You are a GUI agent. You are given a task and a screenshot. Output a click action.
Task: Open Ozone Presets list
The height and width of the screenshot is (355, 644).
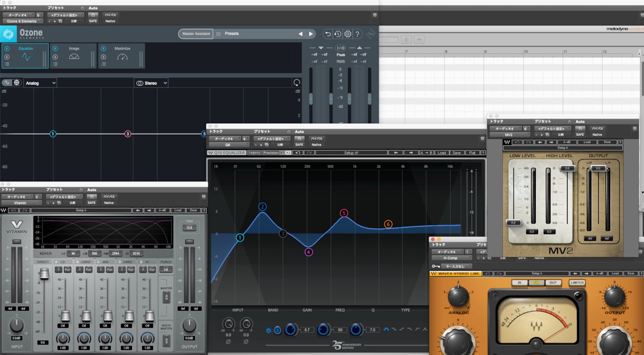tap(231, 34)
